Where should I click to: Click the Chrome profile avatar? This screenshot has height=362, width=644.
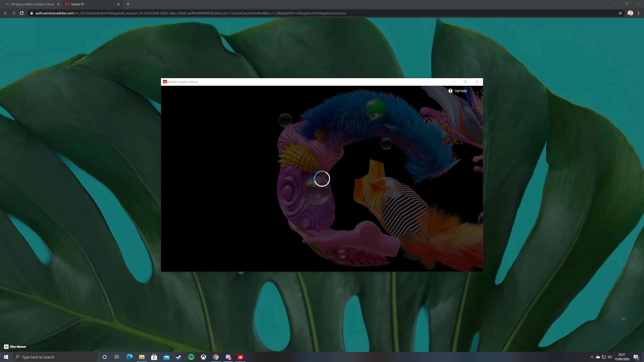(630, 13)
